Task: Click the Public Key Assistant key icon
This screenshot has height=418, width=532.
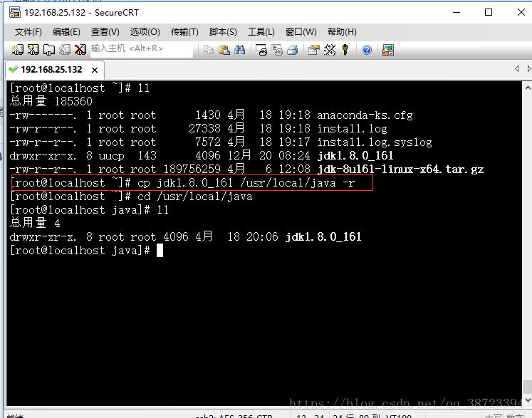Action: [345, 50]
